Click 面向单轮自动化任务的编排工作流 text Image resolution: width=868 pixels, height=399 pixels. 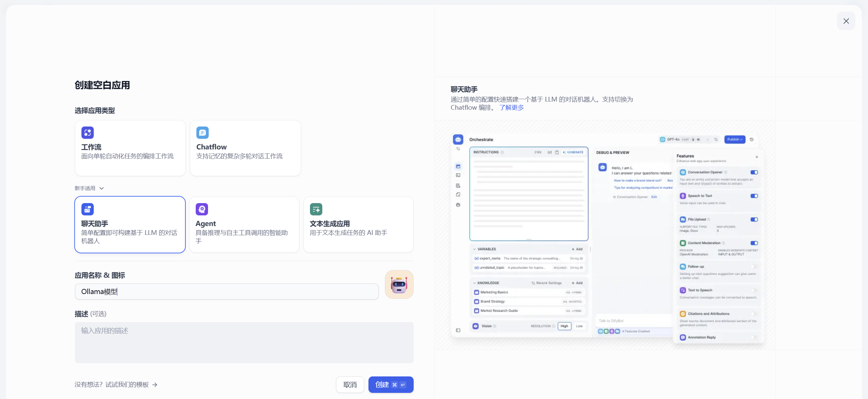[x=127, y=156]
